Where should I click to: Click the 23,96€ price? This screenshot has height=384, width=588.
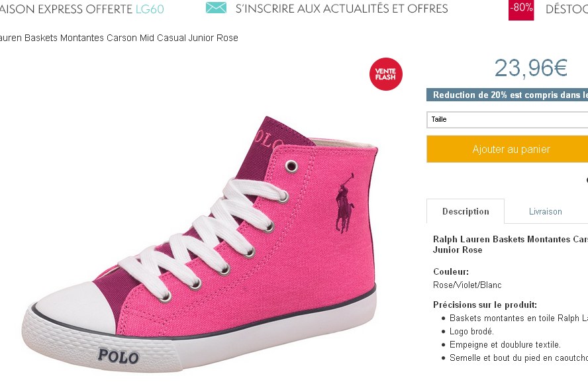530,68
